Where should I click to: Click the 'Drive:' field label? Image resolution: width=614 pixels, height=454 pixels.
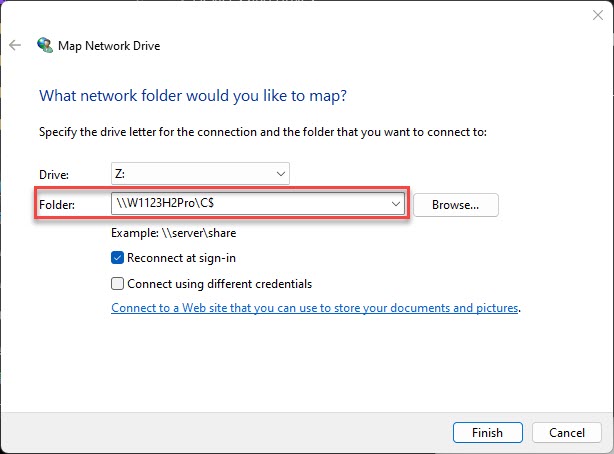tap(54, 175)
